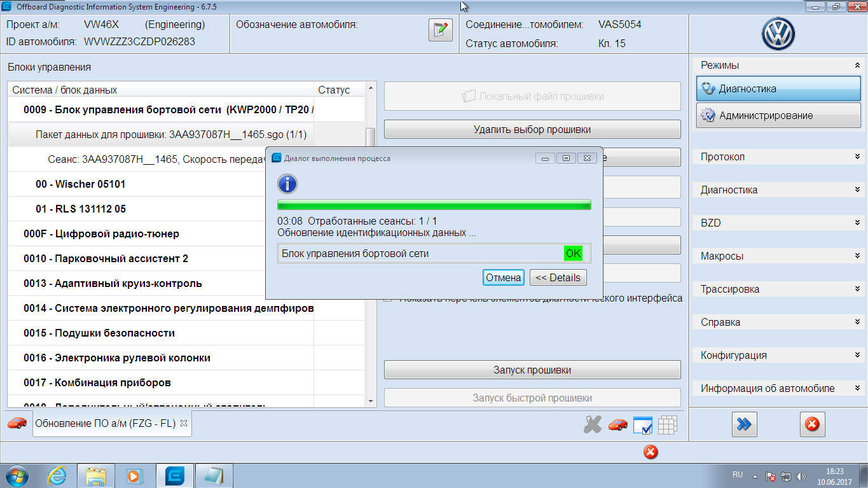This screenshot has height=488, width=868.
Task: Click the blue info icon in the process dialog
Action: click(287, 185)
